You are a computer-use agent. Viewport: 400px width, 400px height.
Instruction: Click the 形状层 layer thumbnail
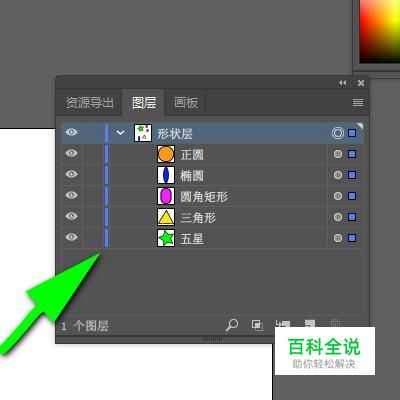pyautogui.click(x=143, y=133)
